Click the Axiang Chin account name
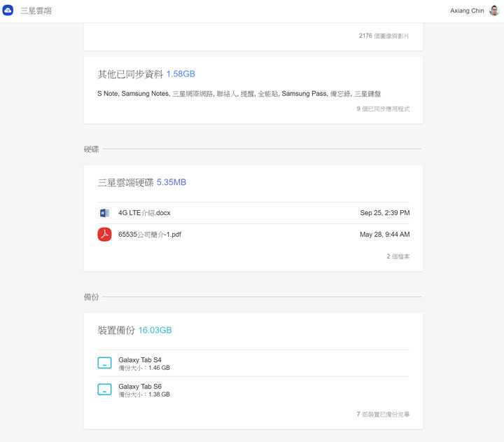Image resolution: width=504 pixels, height=442 pixels. coord(468,11)
